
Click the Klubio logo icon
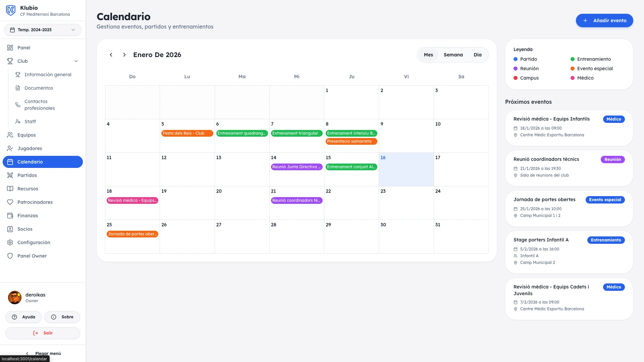pyautogui.click(x=10, y=10)
